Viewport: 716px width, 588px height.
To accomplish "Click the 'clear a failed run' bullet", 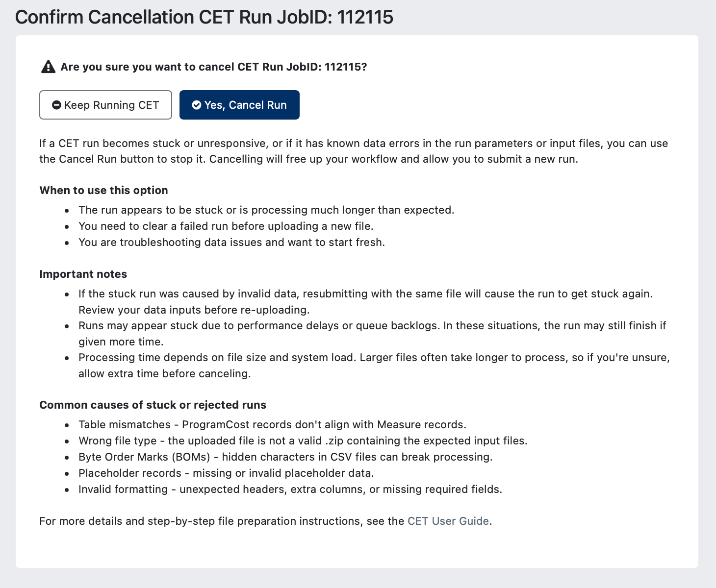I will pyautogui.click(x=226, y=226).
